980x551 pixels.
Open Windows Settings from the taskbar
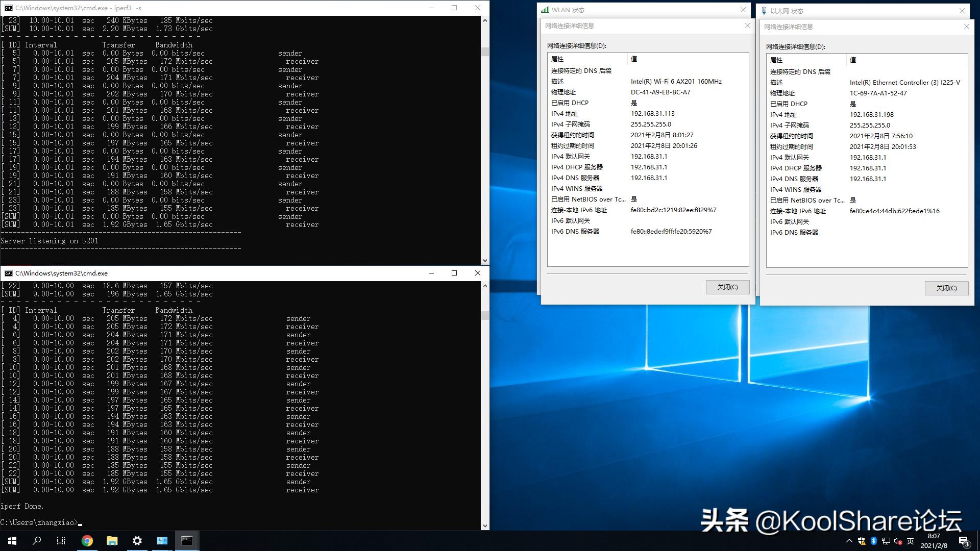coord(137,540)
